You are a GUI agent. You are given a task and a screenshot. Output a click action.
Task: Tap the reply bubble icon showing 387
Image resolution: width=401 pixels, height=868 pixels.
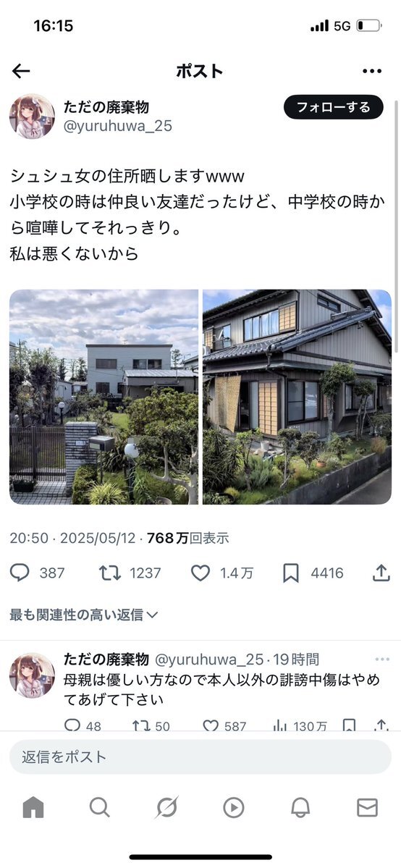click(x=20, y=573)
